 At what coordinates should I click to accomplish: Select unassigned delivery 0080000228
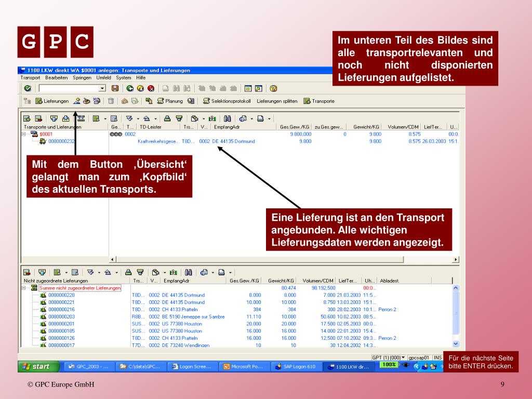(61, 295)
